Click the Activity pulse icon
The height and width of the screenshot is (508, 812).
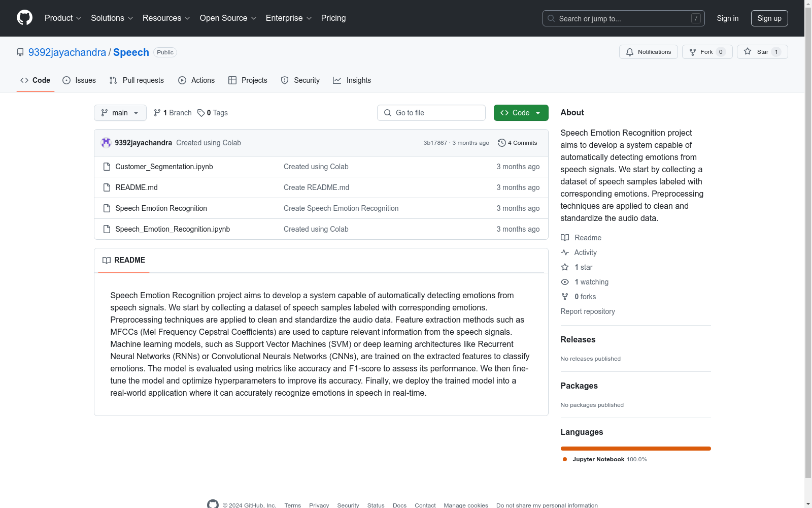tap(565, 252)
